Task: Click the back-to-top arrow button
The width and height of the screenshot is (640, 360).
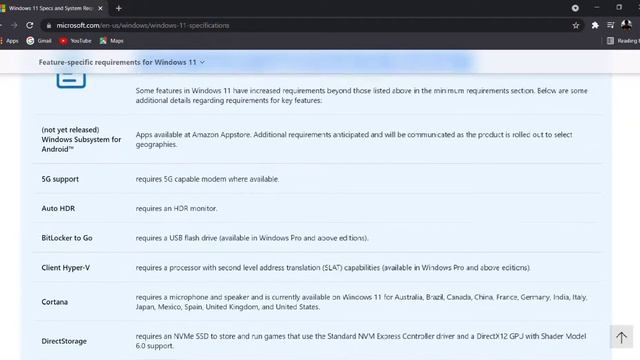Action: pyautogui.click(x=621, y=337)
